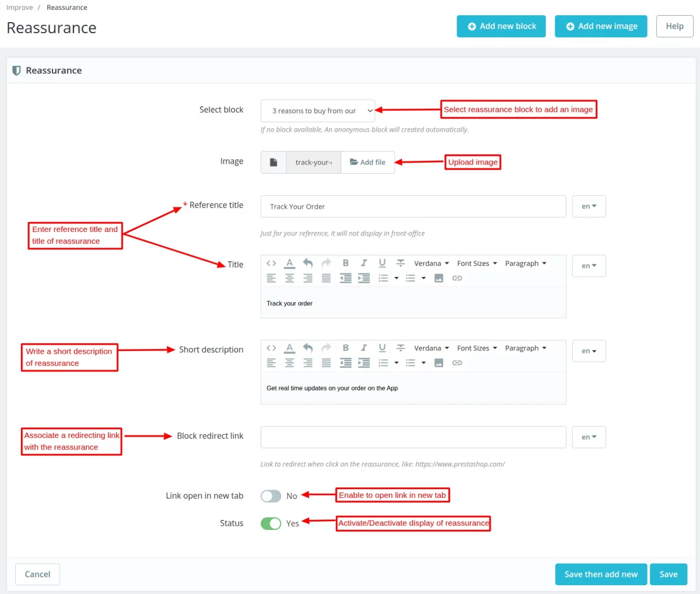This screenshot has width=700, height=594.
Task: Click the Add new block button
Action: 501,26
